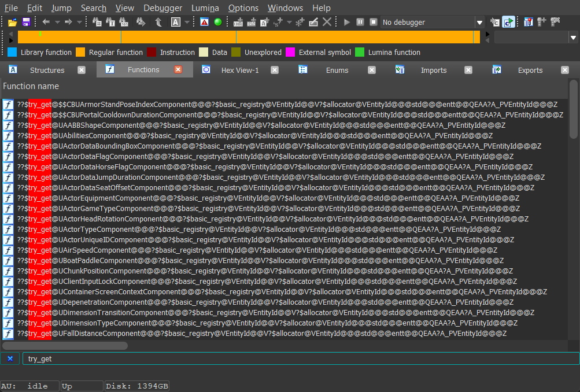Screen dimensions: 580x392
Task: Open the dropdown right of the navigation band
Action: click(573, 38)
